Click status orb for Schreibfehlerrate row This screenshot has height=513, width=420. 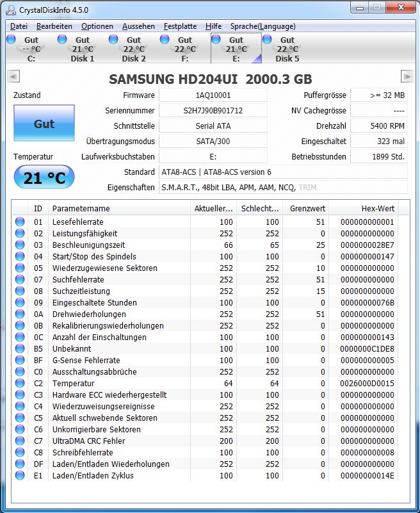(20, 452)
